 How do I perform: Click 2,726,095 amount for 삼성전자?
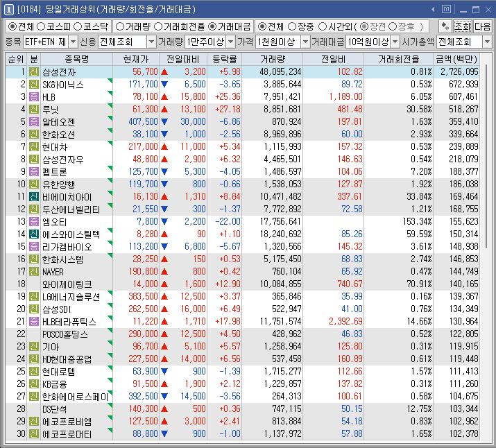459,72
